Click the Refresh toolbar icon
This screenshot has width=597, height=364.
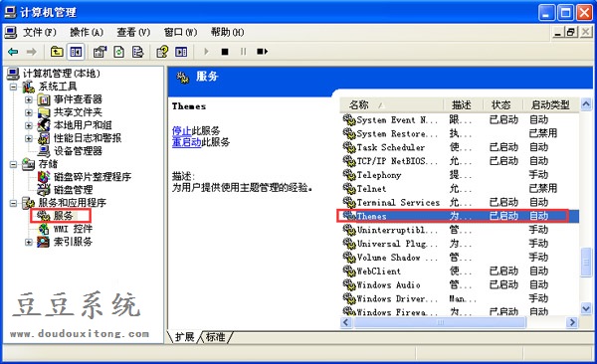point(119,52)
